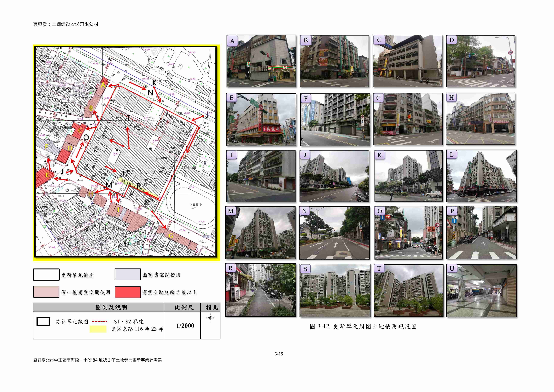Click photo thumbnail labeled A
Image resolution: width=554 pixels, height=392 pixels.
click(261, 61)
